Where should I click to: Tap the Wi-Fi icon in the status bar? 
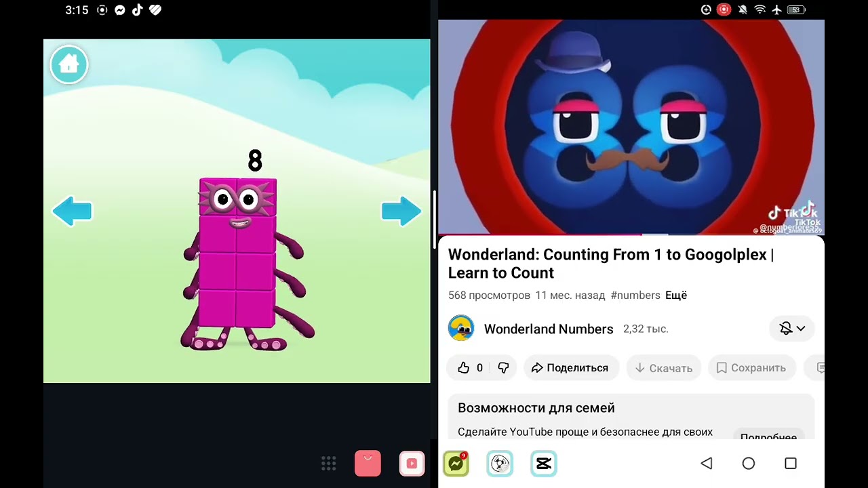coord(760,9)
